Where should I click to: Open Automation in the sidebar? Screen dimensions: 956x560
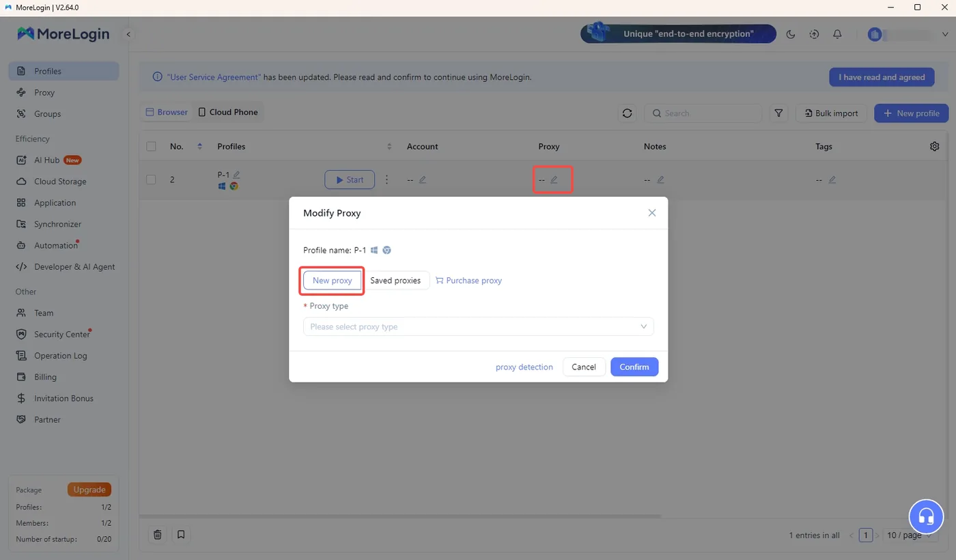(64, 245)
